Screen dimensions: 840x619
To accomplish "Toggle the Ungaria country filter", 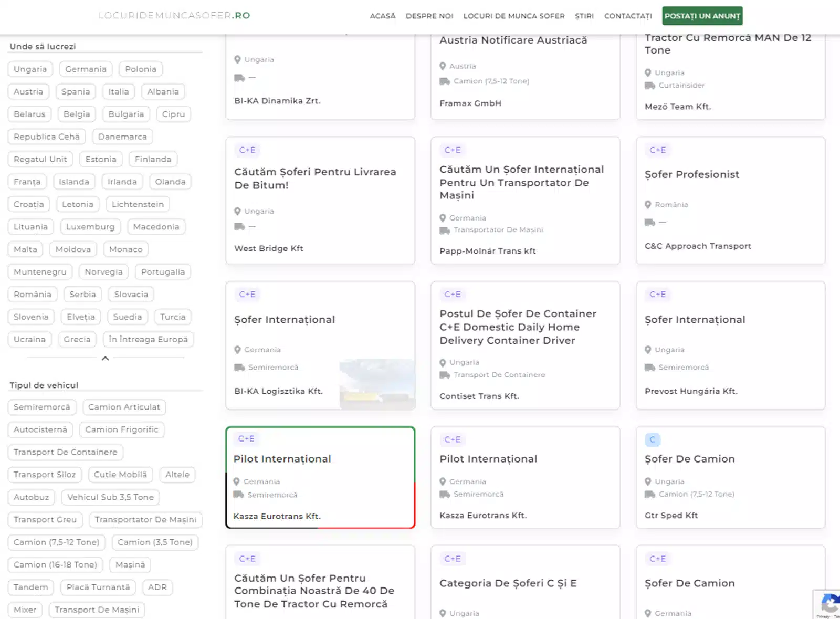I will 30,69.
